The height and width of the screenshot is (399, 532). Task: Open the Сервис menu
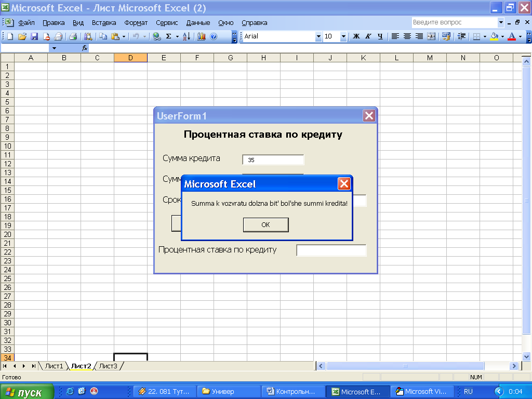click(x=167, y=23)
